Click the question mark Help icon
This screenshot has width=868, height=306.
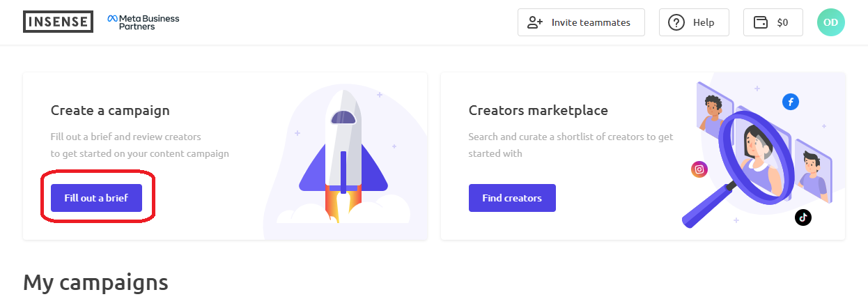click(676, 22)
